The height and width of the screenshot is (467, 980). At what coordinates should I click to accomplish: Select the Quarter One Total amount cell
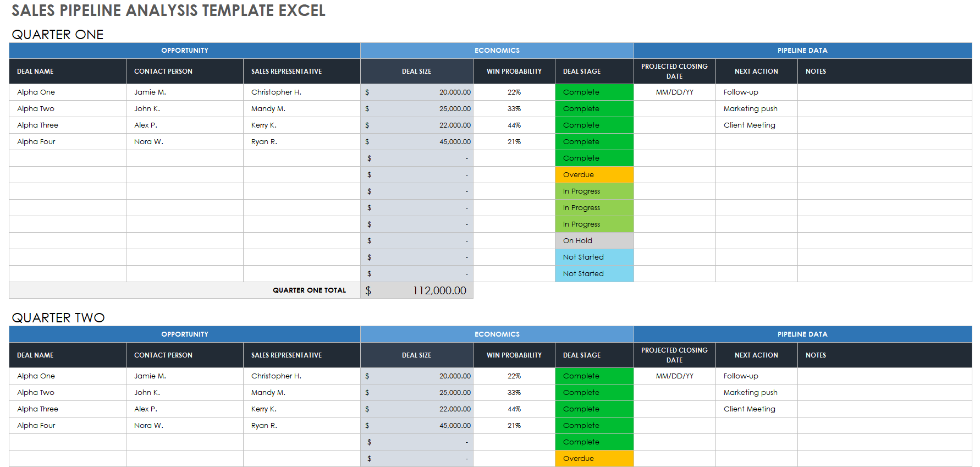coord(417,290)
